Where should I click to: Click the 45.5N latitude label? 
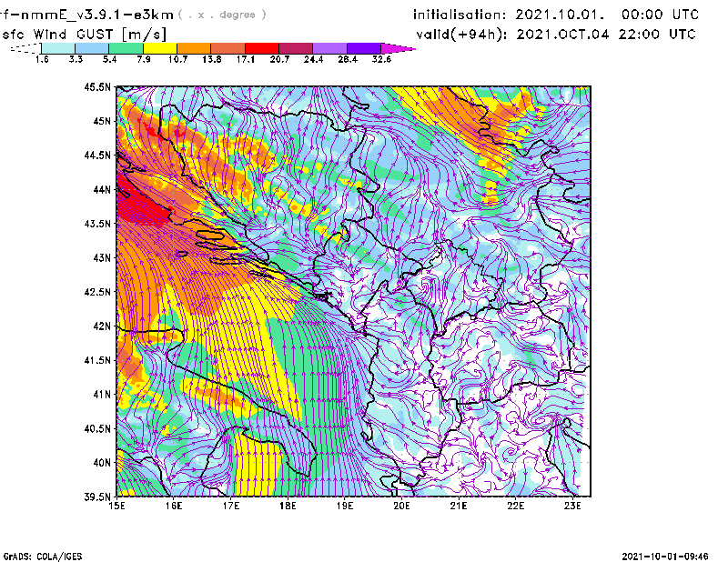pos(97,86)
